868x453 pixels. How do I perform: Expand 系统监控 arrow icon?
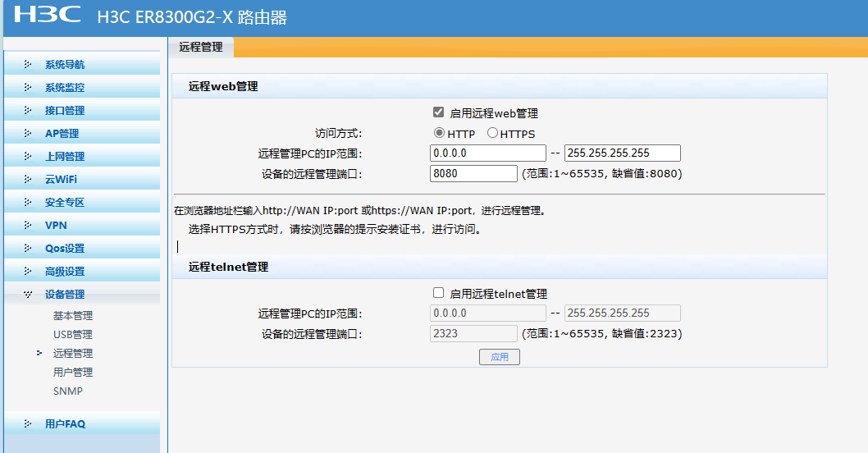tap(28, 88)
